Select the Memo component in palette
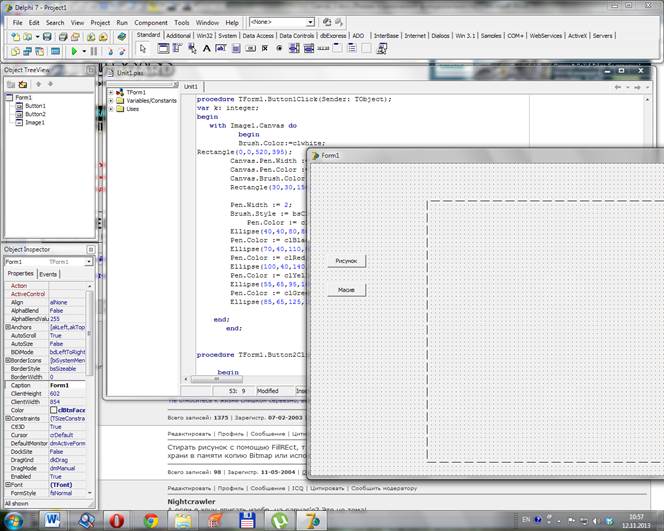This screenshot has height=531, width=664. click(x=236, y=49)
